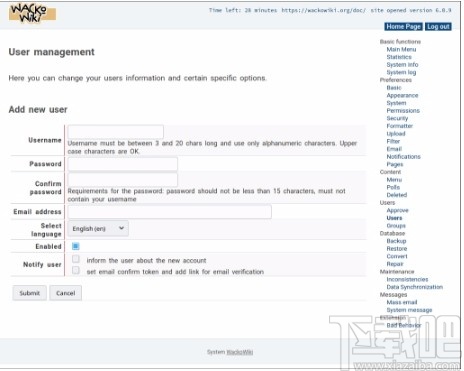Open Groups under Users
Screen dimensions: 464x371
point(396,226)
